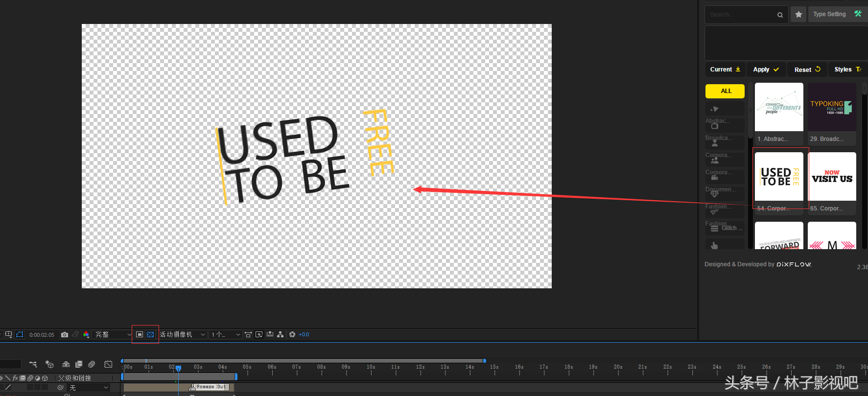Open the resolution dropdown showing 完整

coord(113,334)
